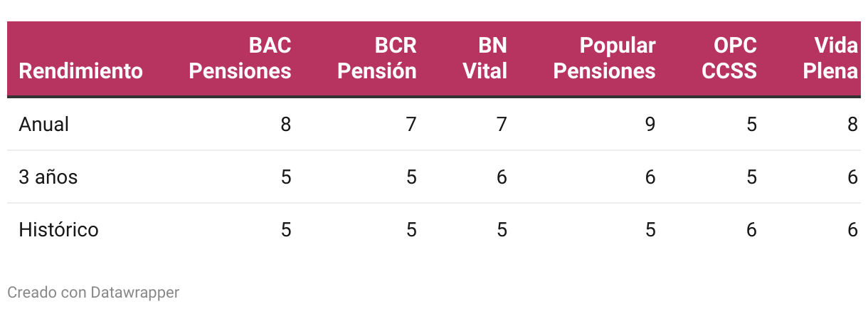This screenshot has height=309, width=868.
Task: Open the Creado con Datawrapper link
Action: [x=93, y=292]
